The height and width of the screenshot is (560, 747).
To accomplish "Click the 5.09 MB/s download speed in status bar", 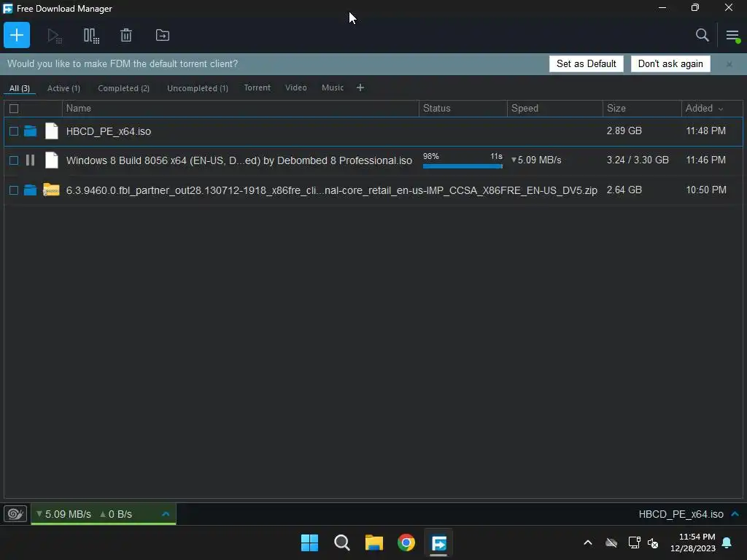I will coord(64,514).
